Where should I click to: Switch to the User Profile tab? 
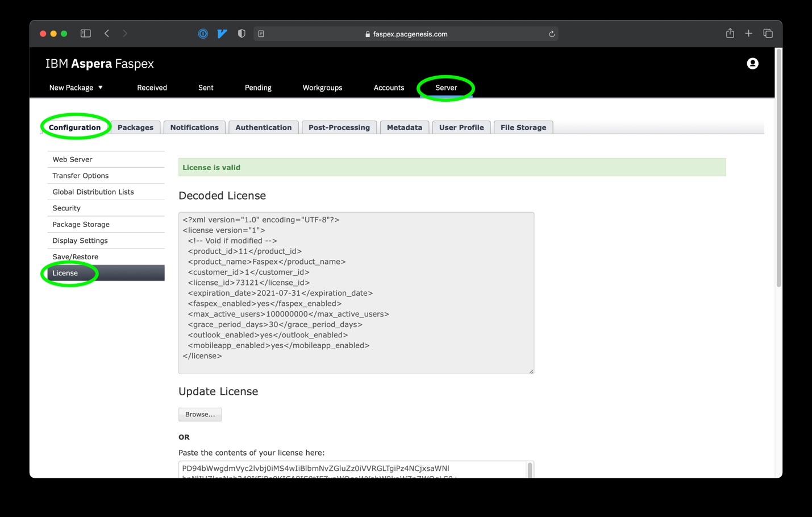461,127
